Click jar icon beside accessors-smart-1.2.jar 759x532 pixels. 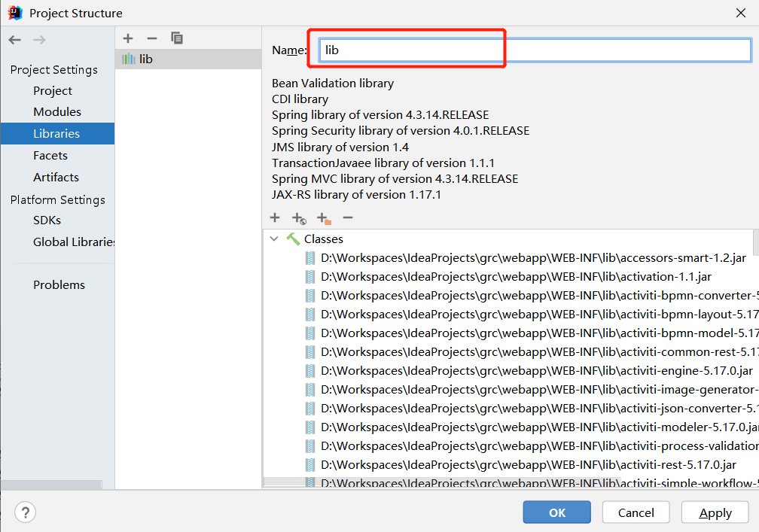[x=310, y=258]
